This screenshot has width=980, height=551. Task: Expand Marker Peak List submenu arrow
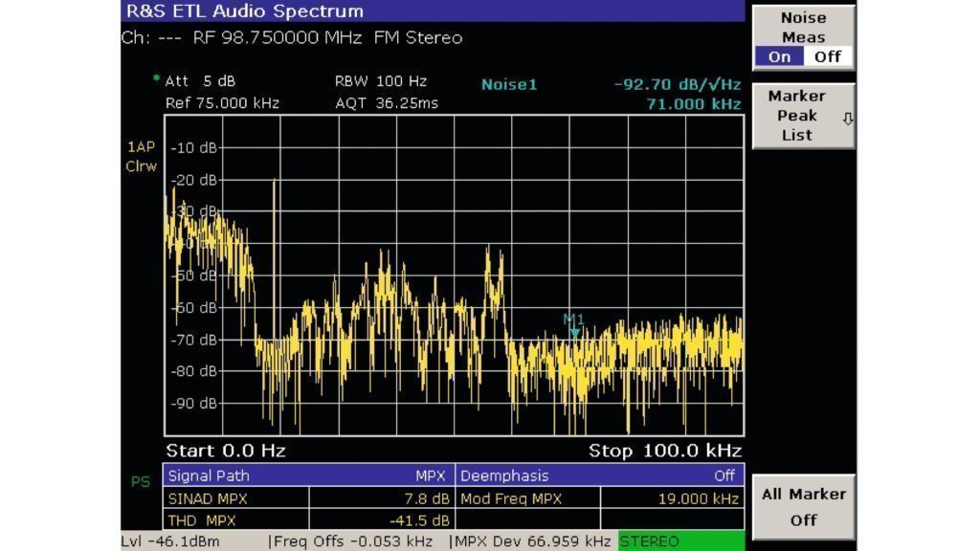847,119
